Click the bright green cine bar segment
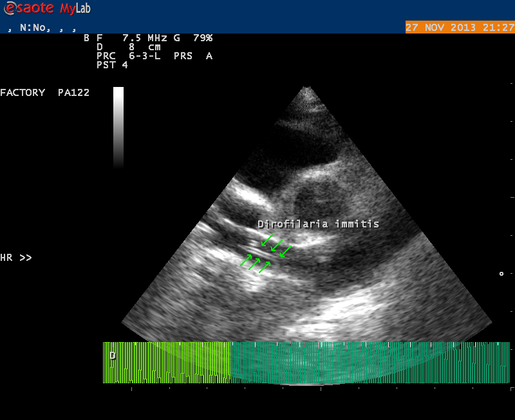The width and height of the screenshot is (515, 420). (x=167, y=363)
